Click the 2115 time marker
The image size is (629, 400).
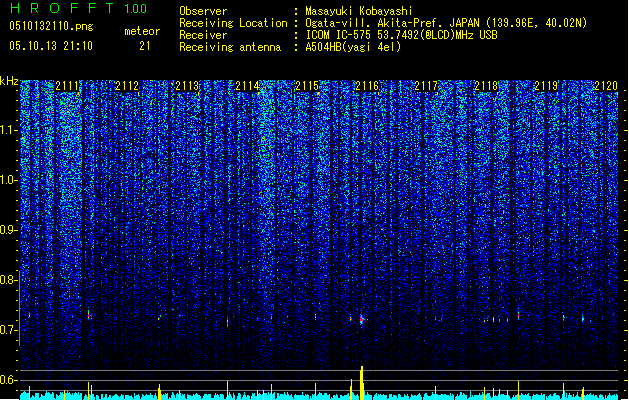pyautogui.click(x=307, y=86)
